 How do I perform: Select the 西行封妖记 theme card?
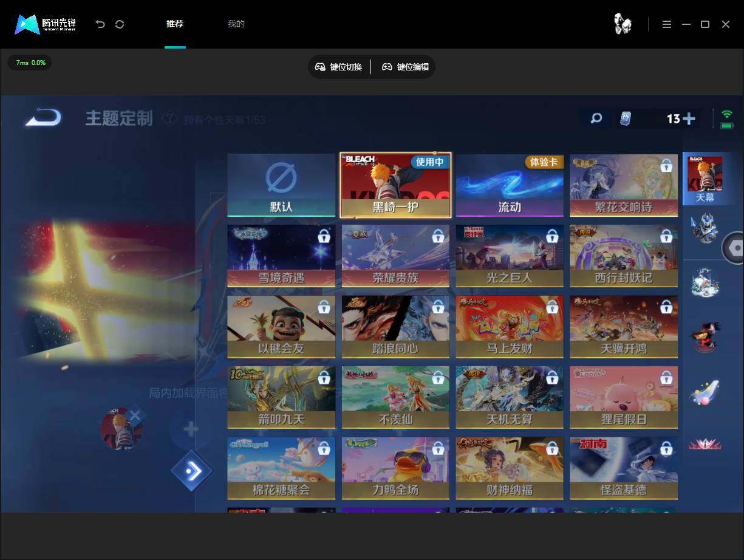click(x=624, y=256)
